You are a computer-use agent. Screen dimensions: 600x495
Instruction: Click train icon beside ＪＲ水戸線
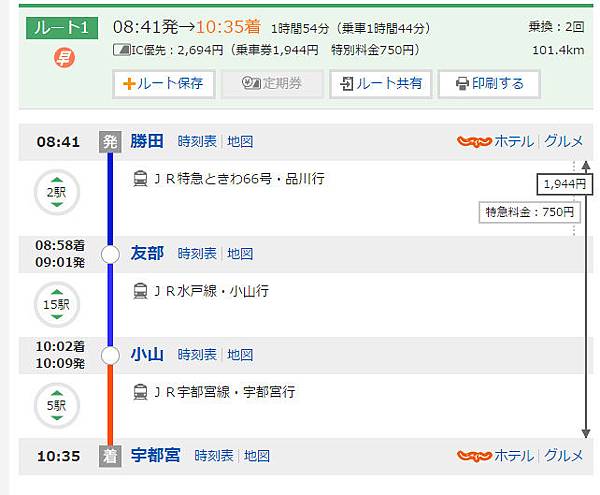[x=140, y=291]
